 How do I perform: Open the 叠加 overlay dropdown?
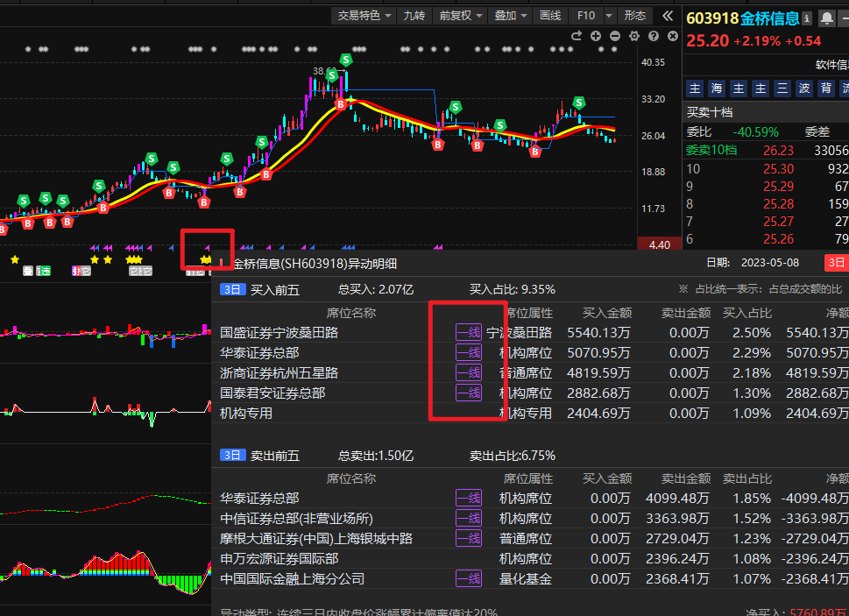(x=511, y=16)
